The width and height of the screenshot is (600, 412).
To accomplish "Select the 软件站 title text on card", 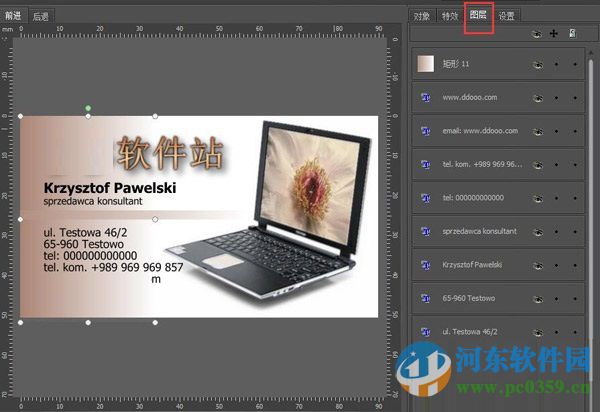I will tap(170, 153).
